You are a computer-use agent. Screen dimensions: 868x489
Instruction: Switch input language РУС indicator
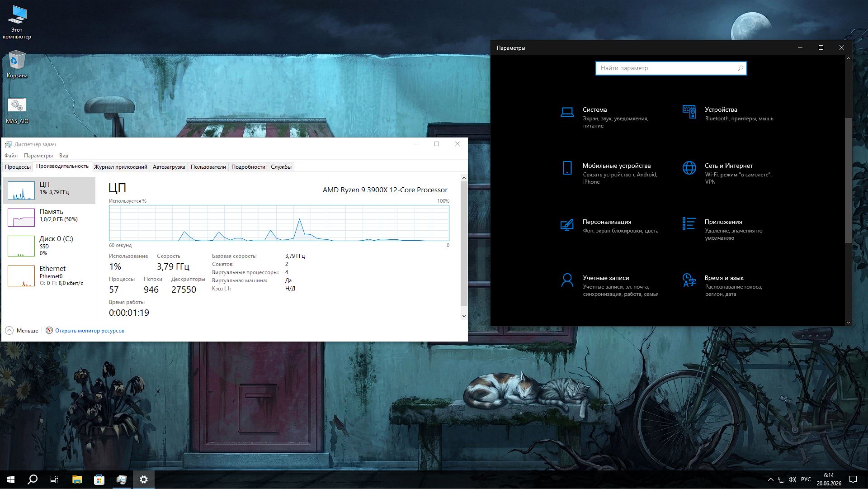point(806,480)
